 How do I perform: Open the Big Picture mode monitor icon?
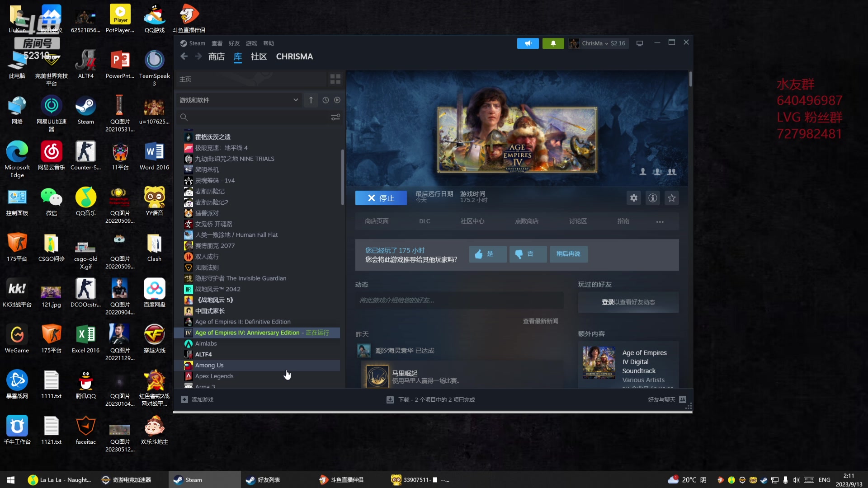point(640,43)
